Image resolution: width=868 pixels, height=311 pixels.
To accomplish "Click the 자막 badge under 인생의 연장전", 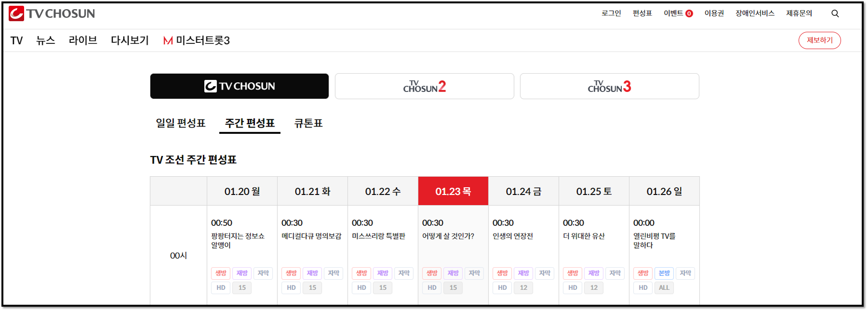I will (x=544, y=273).
